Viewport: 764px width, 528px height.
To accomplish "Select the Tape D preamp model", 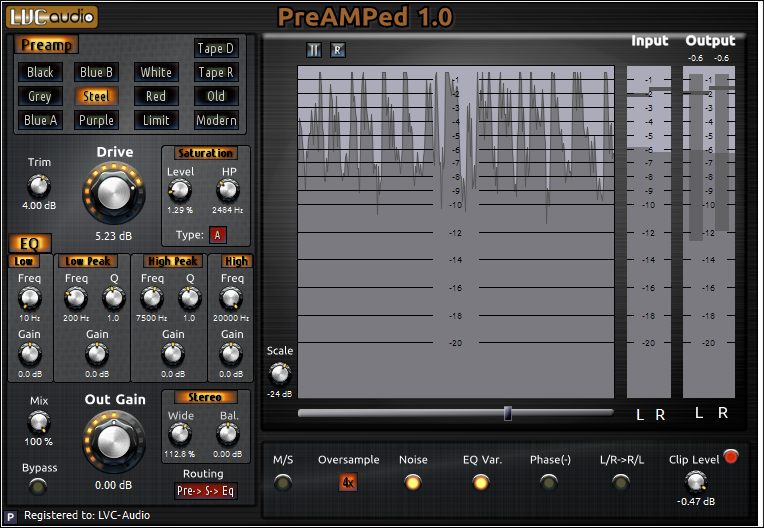I will [x=216, y=48].
